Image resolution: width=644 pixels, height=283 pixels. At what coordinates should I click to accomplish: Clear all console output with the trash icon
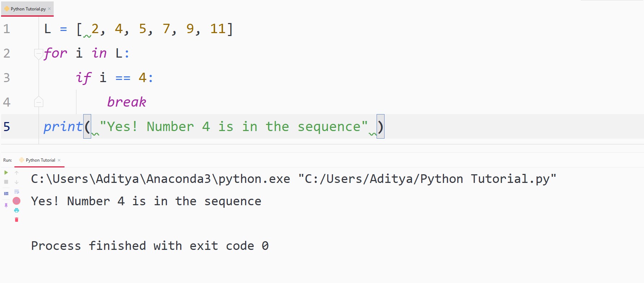click(16, 220)
